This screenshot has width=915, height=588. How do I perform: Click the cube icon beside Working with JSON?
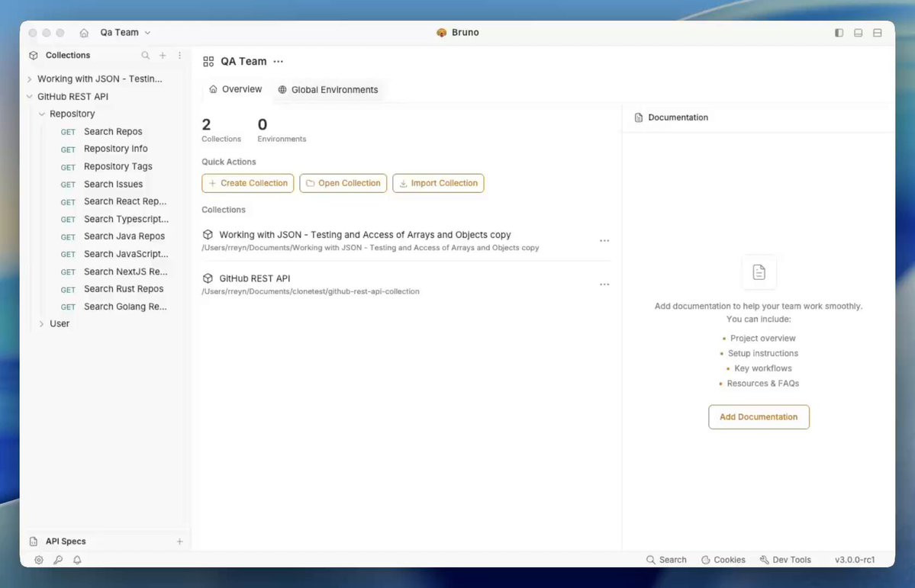click(208, 234)
